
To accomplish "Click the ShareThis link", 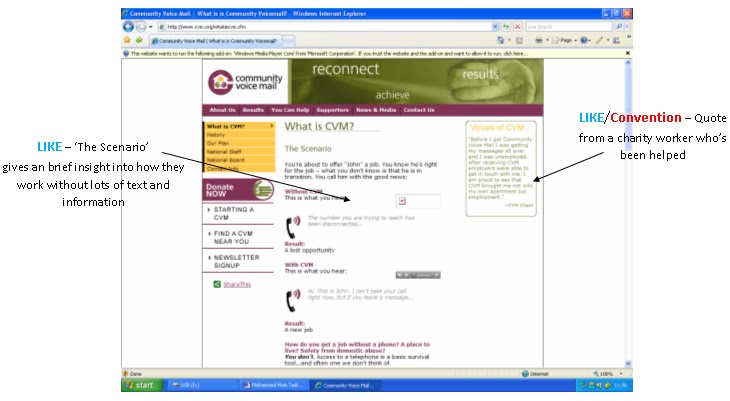I will [x=237, y=285].
